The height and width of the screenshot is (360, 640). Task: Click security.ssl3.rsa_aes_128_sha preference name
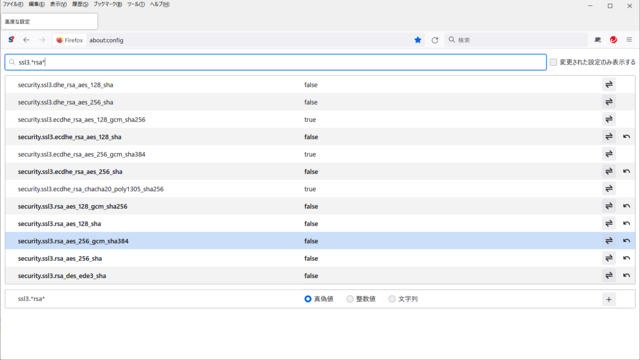(x=59, y=224)
